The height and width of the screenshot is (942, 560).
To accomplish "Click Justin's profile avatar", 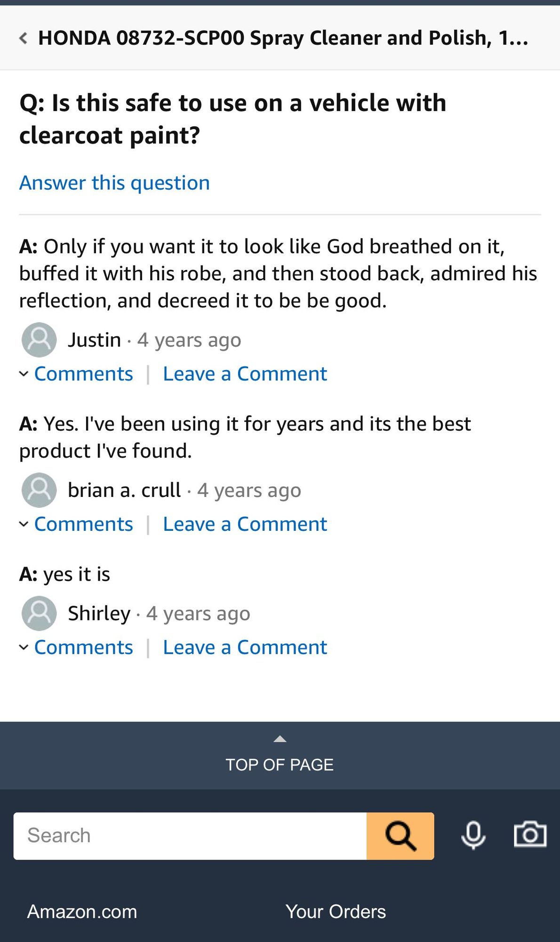I will (x=39, y=340).
